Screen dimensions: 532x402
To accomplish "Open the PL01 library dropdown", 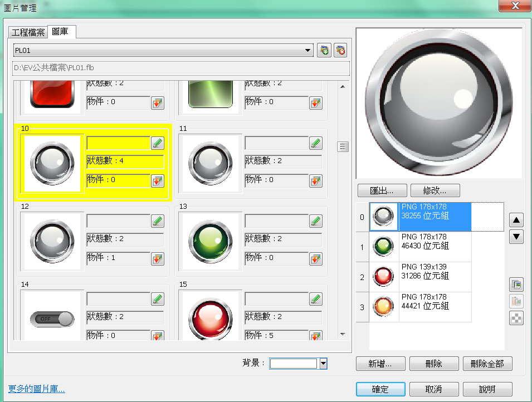I will click(x=308, y=51).
